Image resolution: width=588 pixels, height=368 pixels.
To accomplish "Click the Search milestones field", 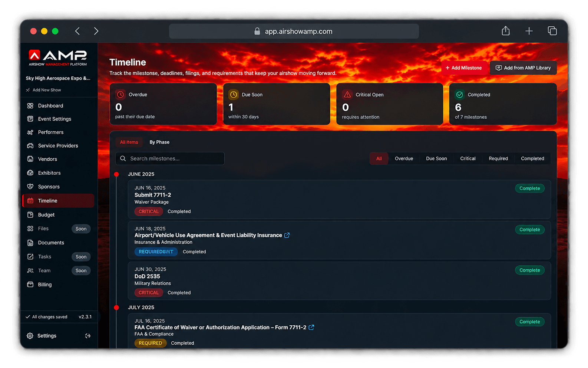I will (170, 158).
